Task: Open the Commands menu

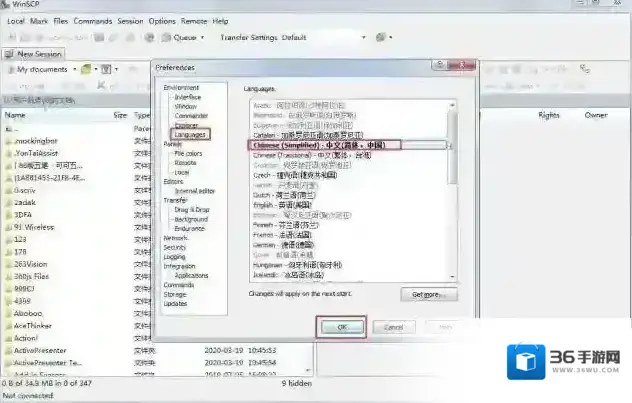Action: [92, 20]
